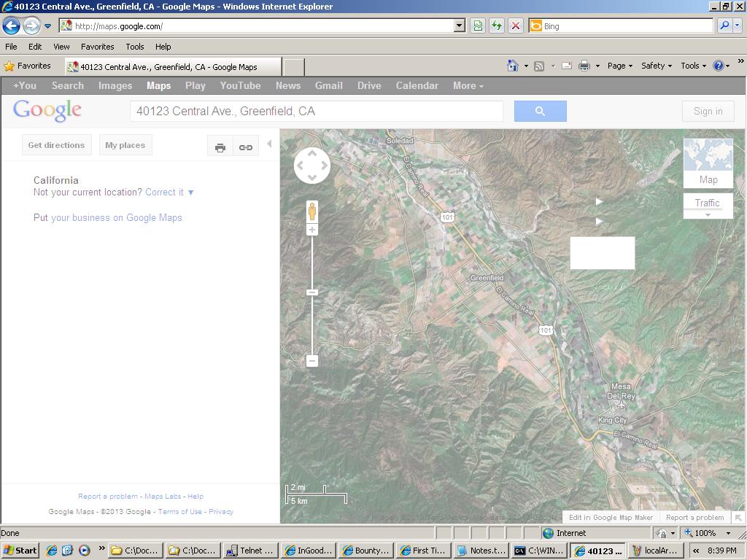Open the Edit menu
Image resolution: width=747 pixels, height=560 pixels.
tap(35, 47)
